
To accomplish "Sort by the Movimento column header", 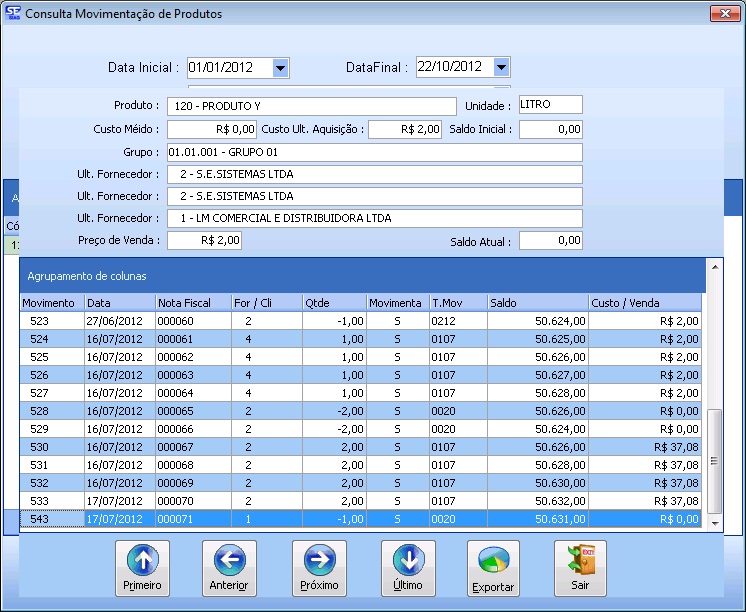I will coord(51,303).
